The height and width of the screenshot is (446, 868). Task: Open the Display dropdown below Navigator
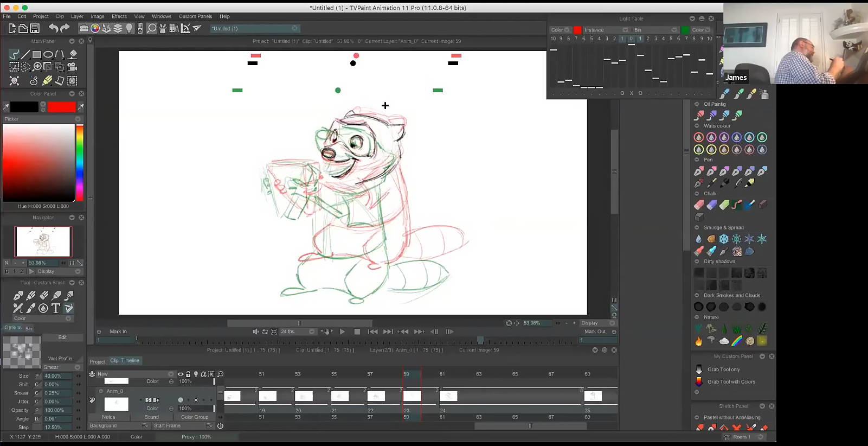(x=59, y=271)
